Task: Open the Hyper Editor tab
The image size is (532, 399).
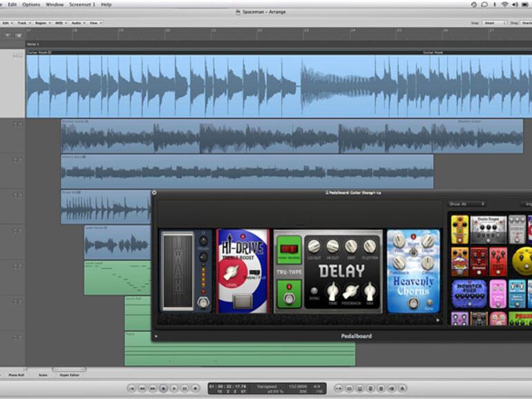Action: click(69, 375)
